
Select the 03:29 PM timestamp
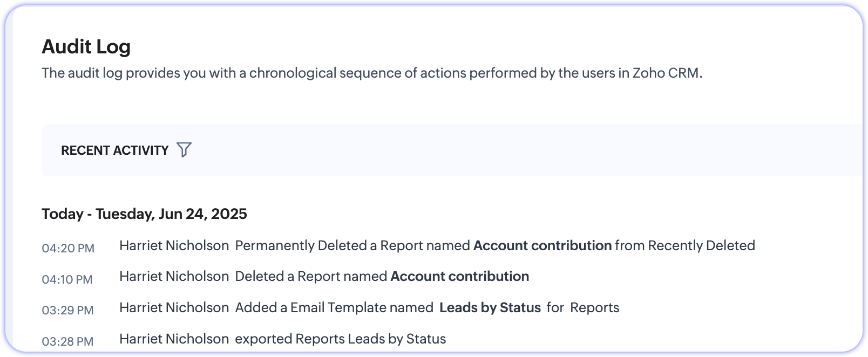pyautogui.click(x=67, y=311)
